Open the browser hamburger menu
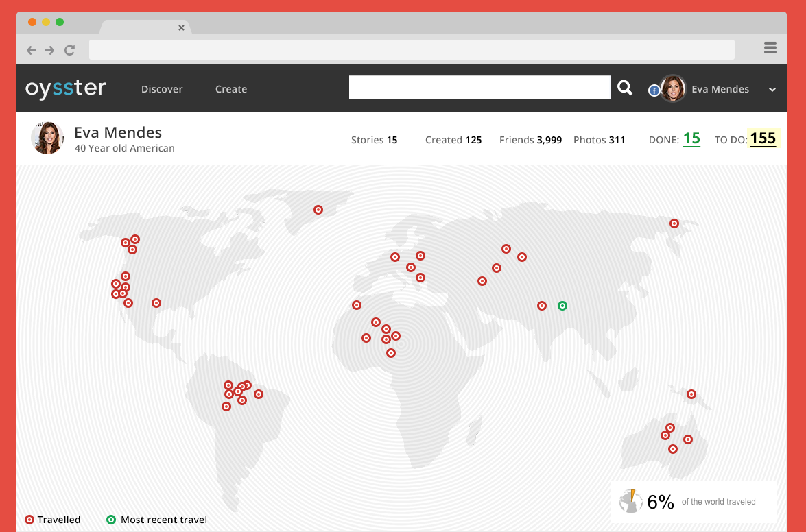 770,48
